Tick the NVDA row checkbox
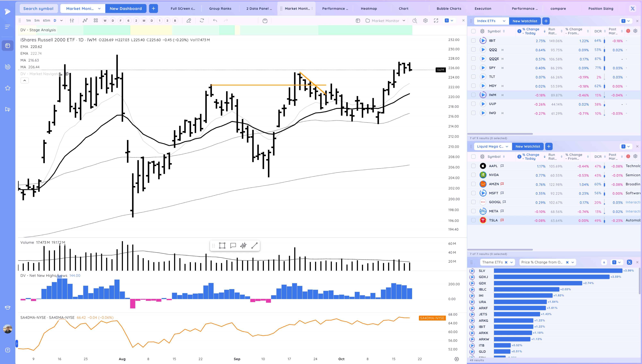Screen dimensions: 642x364 pos(473,175)
